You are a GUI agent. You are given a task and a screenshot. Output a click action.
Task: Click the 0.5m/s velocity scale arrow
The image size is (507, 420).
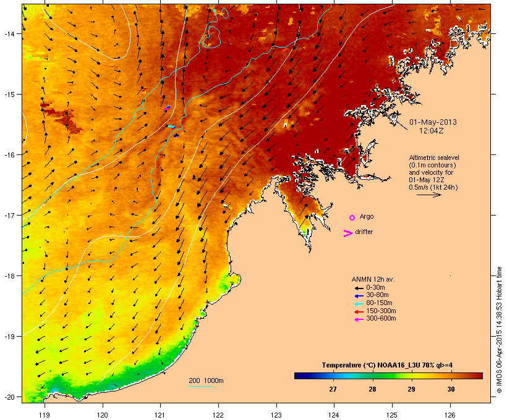point(428,195)
